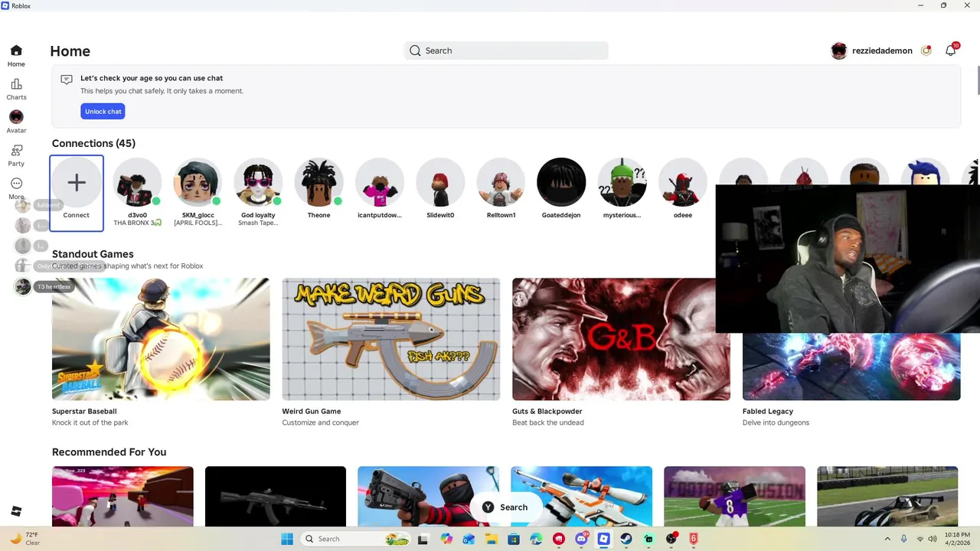Viewport: 980px width, 551px height.
Task: Open the recommended thumbnail with number 8 football player
Action: point(734,496)
